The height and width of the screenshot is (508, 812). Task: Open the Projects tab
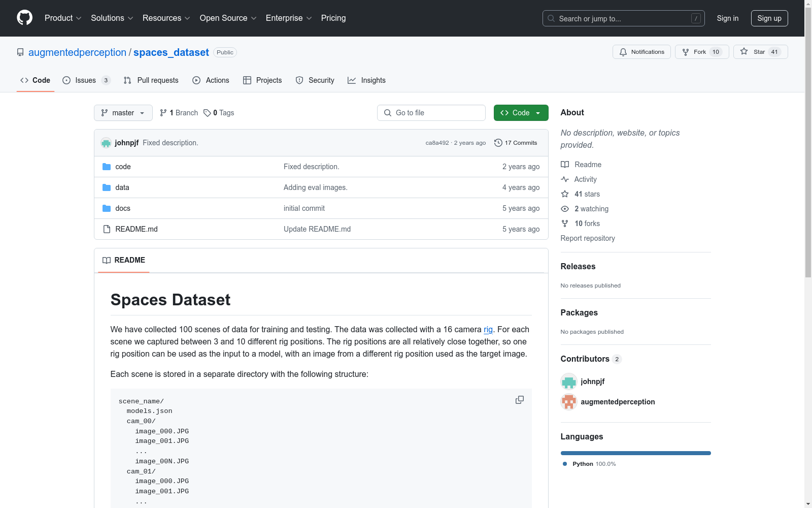pyautogui.click(x=262, y=80)
